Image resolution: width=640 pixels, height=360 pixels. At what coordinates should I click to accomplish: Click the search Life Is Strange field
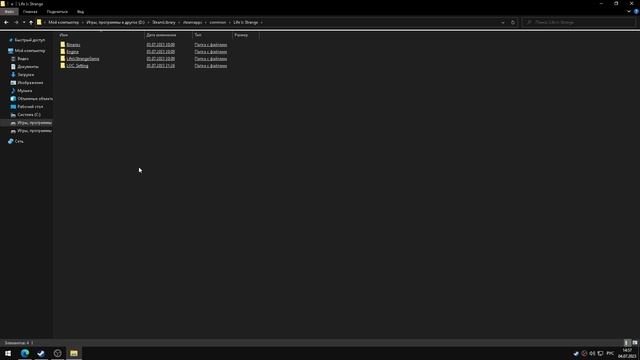pos(580,22)
